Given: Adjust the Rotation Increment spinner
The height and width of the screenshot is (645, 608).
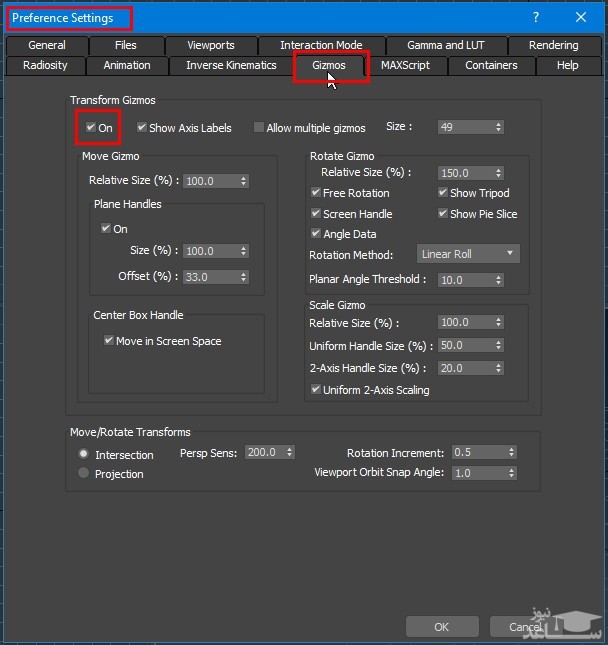Looking at the screenshot, I should pos(511,452).
